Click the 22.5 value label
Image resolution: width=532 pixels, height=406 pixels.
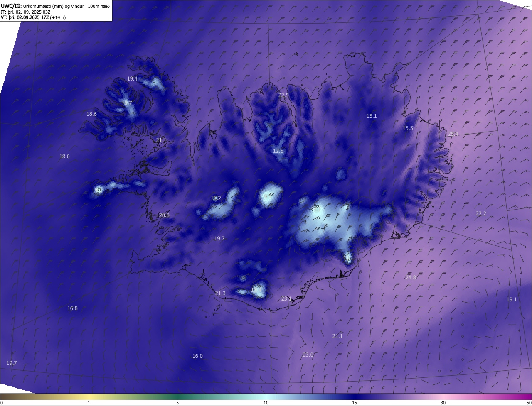[x=283, y=95]
